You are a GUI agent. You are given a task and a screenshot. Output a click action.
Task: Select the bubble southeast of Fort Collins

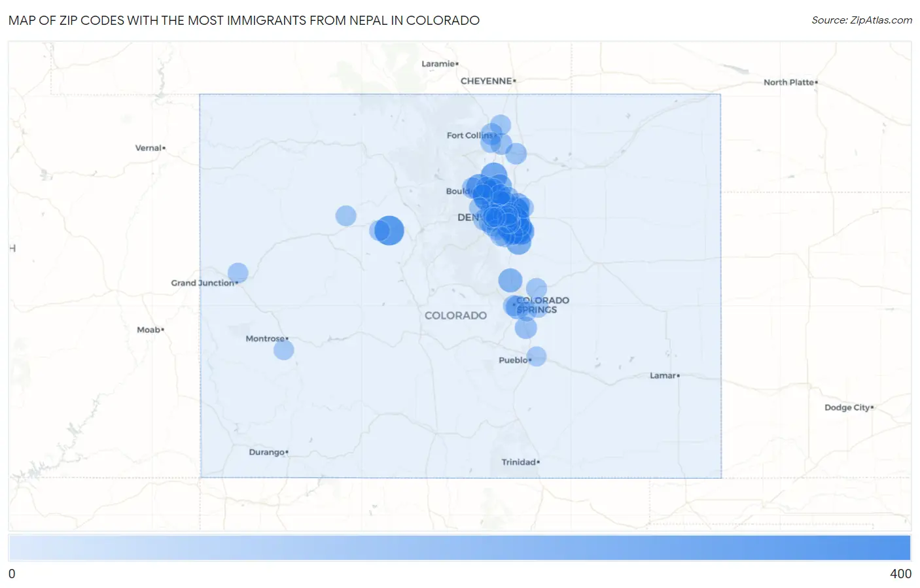coord(516,154)
